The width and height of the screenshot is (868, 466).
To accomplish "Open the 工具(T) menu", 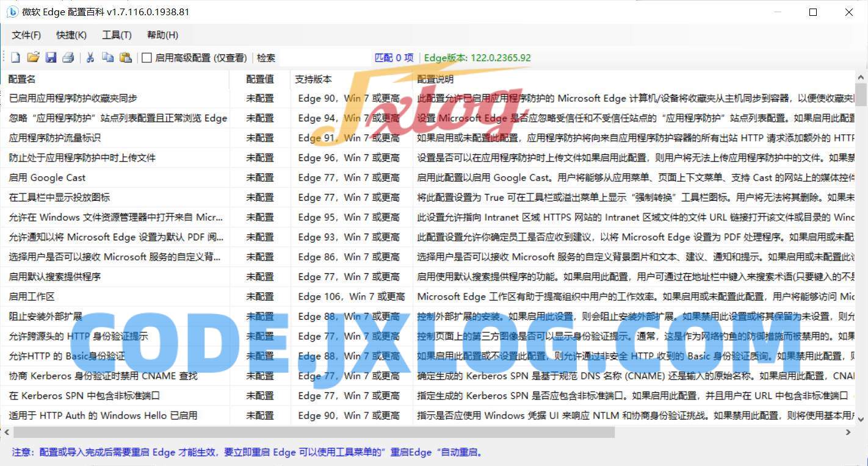I will (115, 35).
